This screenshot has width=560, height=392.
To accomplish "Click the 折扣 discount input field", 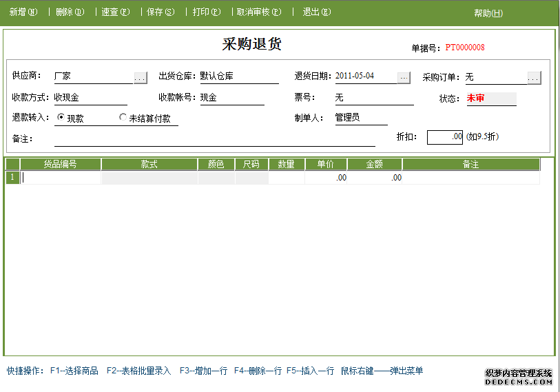I will click(445, 137).
